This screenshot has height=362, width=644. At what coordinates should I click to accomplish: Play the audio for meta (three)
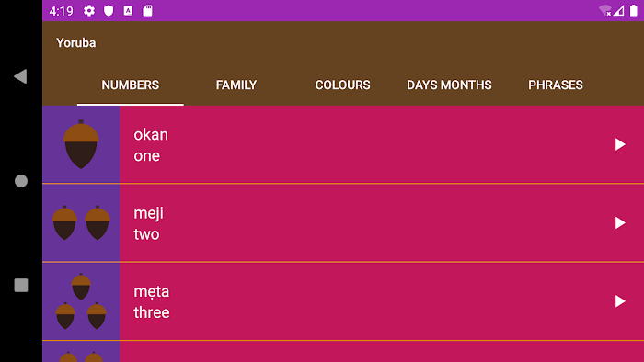pos(620,301)
